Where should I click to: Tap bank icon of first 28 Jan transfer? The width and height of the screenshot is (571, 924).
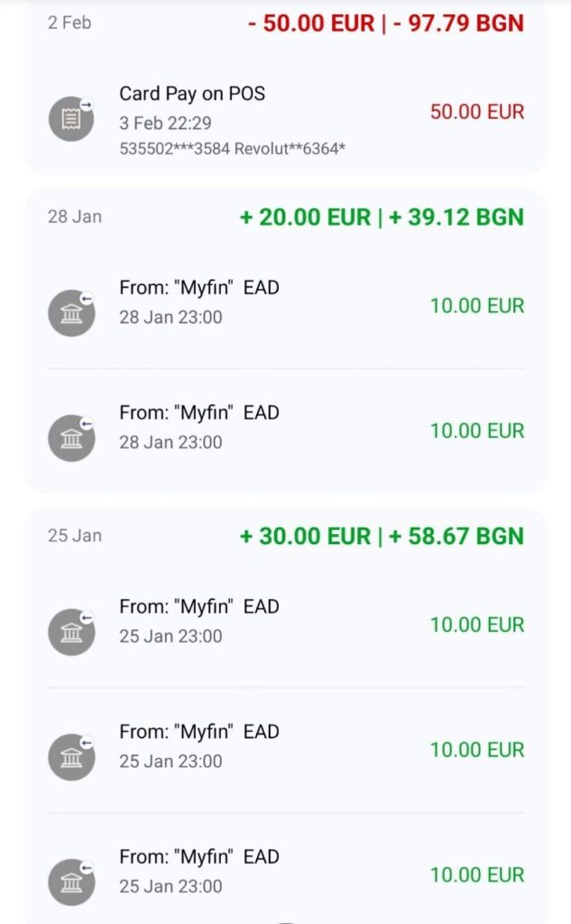pyautogui.click(x=71, y=313)
